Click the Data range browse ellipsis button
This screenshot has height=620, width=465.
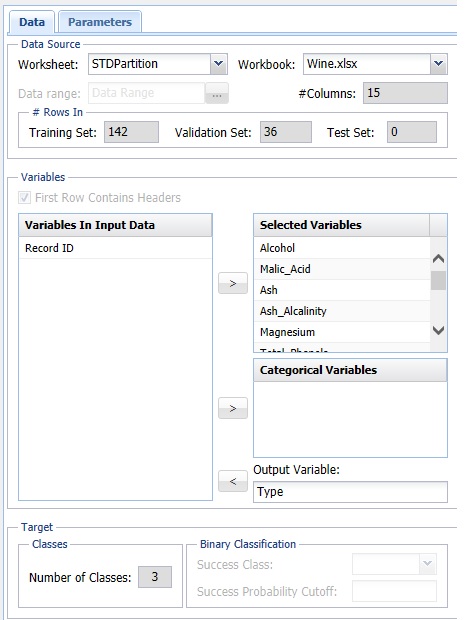tap(217, 93)
